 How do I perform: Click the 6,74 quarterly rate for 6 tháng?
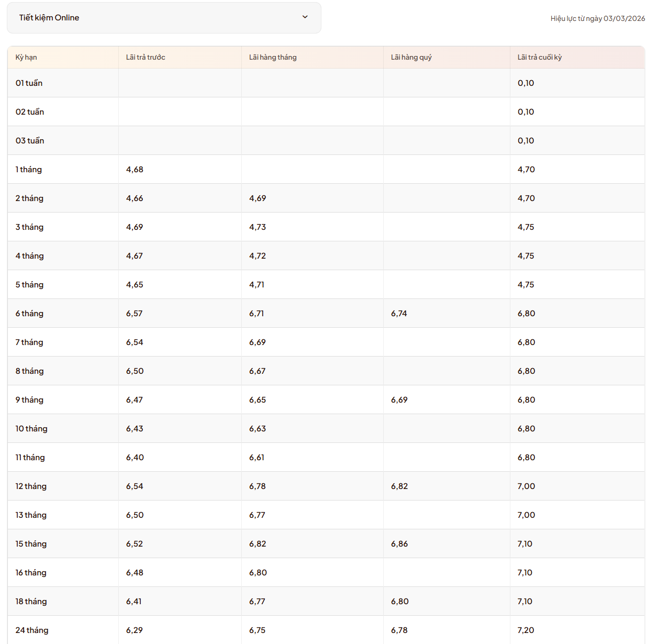click(399, 314)
